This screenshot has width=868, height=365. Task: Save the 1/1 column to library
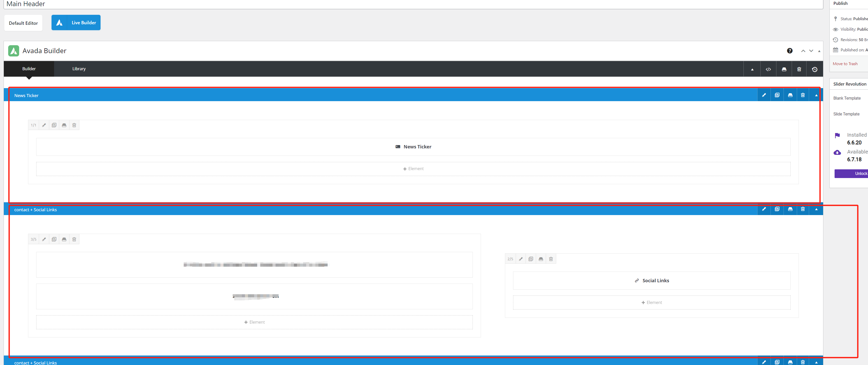[x=64, y=125]
